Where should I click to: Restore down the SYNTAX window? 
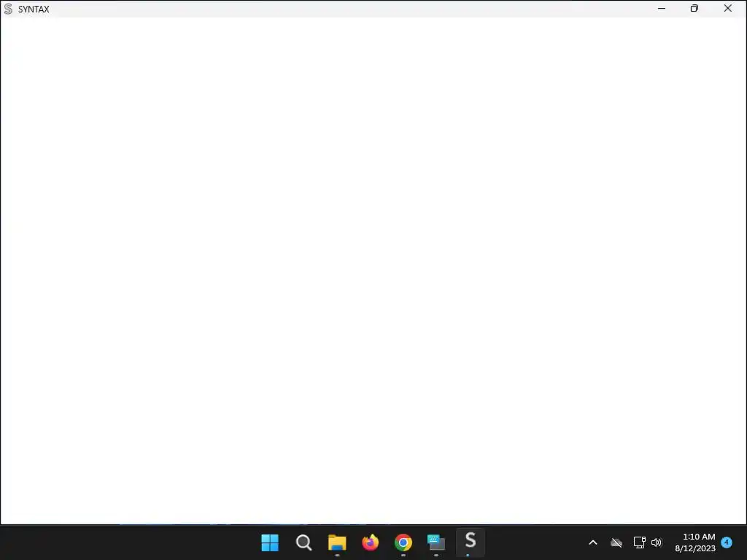[694, 9]
